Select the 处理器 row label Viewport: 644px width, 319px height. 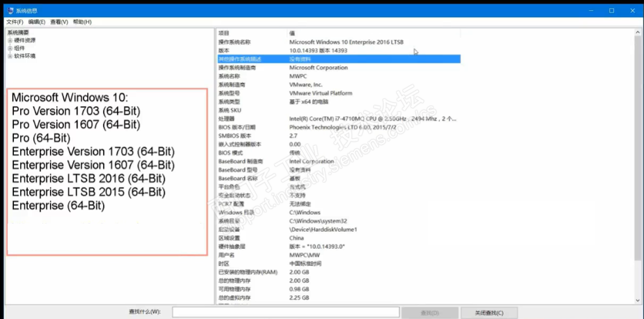226,119
